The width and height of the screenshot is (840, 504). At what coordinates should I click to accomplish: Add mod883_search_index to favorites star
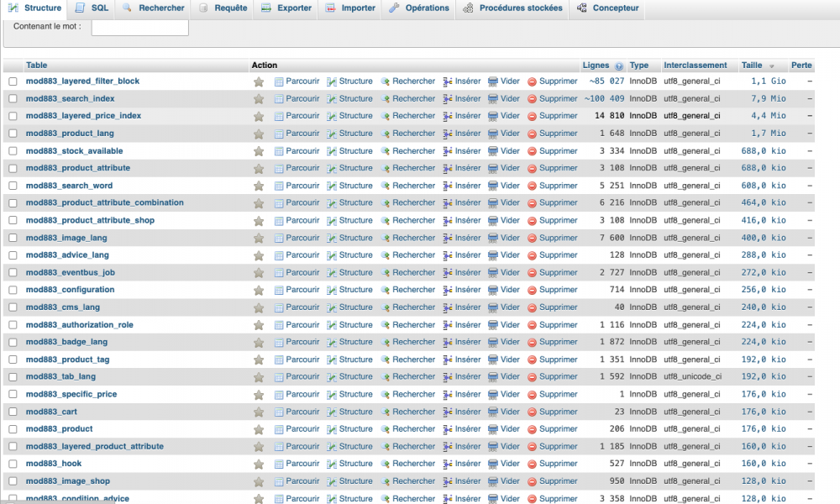point(259,99)
